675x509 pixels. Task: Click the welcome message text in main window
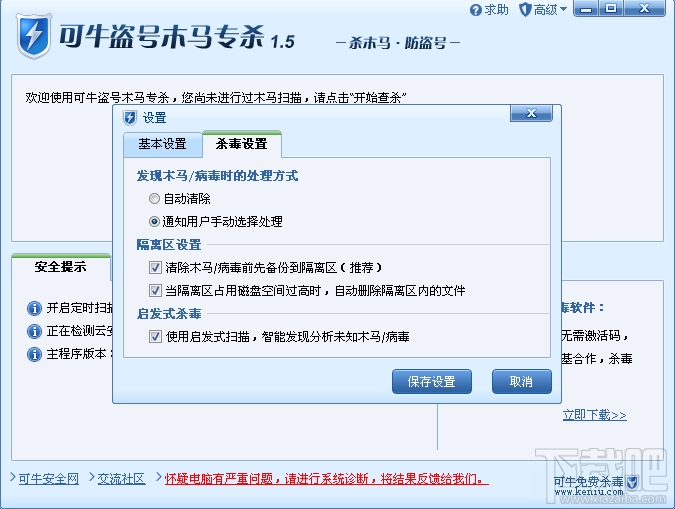click(x=216, y=98)
